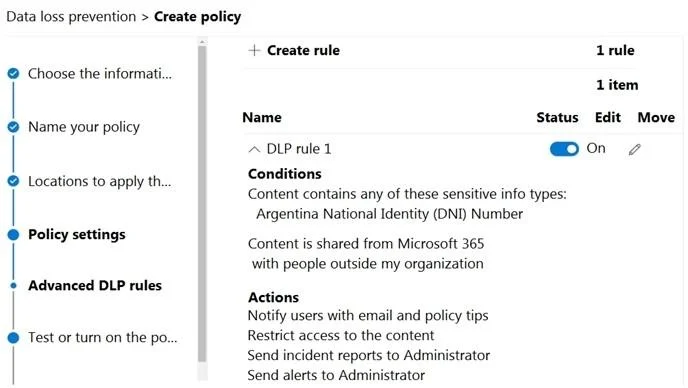Go to Name your policy step
Screen dimensions: 688x388
tap(84, 127)
